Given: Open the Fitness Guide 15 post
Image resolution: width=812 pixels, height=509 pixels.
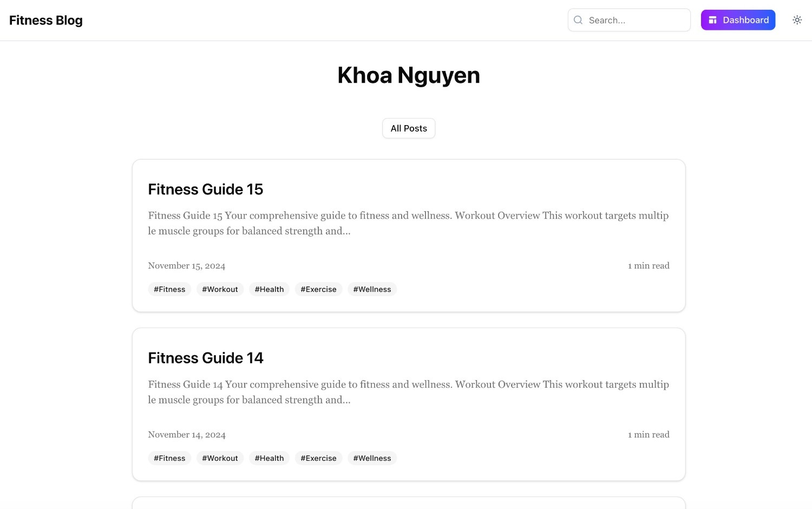Looking at the screenshot, I should pyautogui.click(x=205, y=190).
